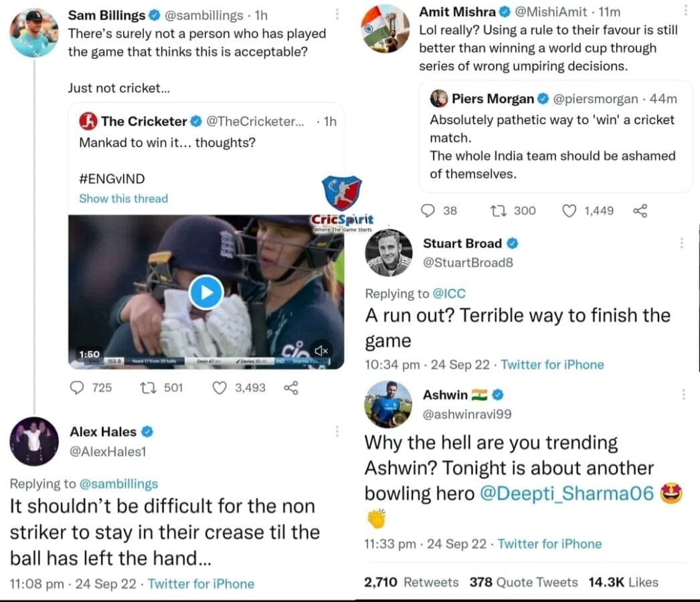
Task: Share Sam Billings' tweet
Action: click(x=291, y=388)
